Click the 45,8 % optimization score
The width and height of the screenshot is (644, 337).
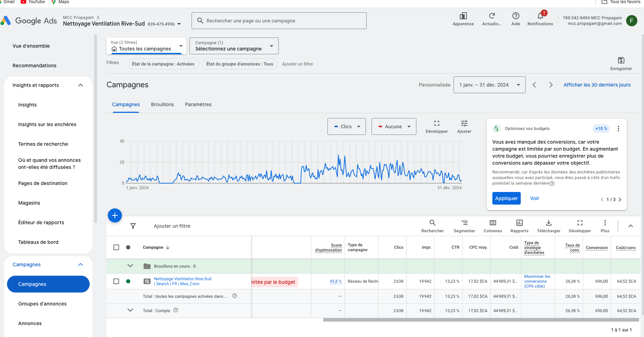[x=335, y=281]
